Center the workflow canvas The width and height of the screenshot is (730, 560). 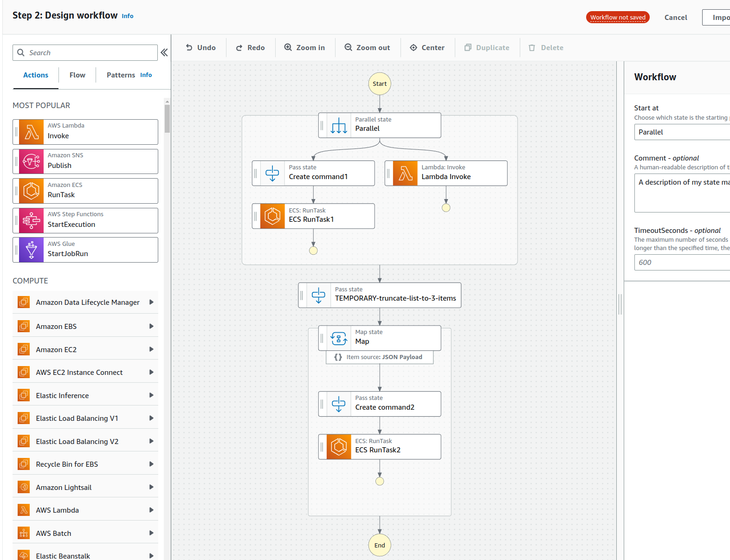(x=427, y=48)
